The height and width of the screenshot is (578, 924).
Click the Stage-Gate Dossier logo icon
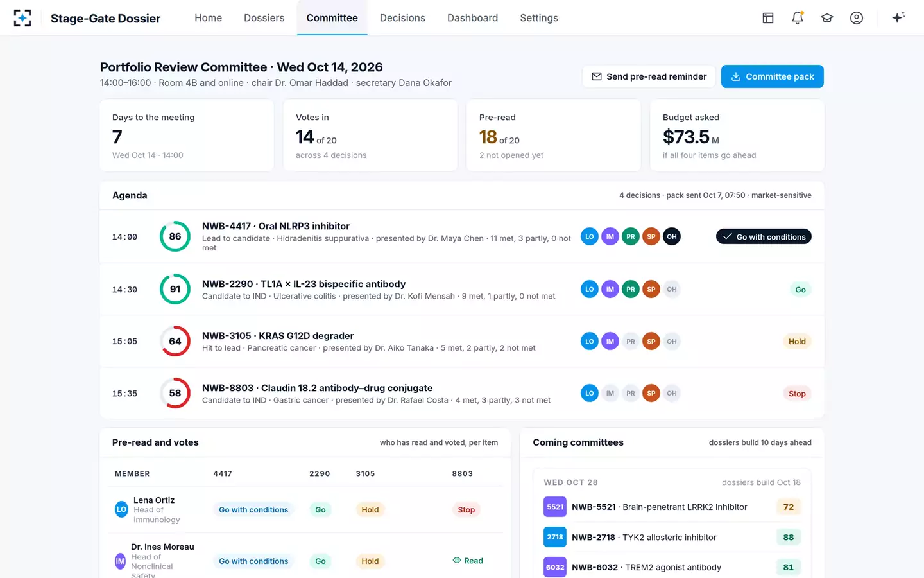[x=22, y=18]
